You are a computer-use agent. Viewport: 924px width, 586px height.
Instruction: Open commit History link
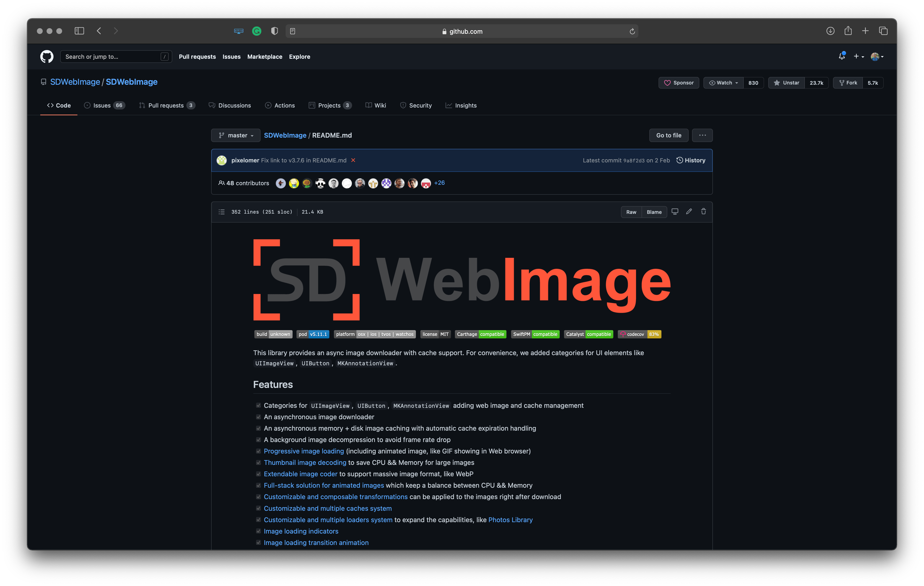[691, 160]
